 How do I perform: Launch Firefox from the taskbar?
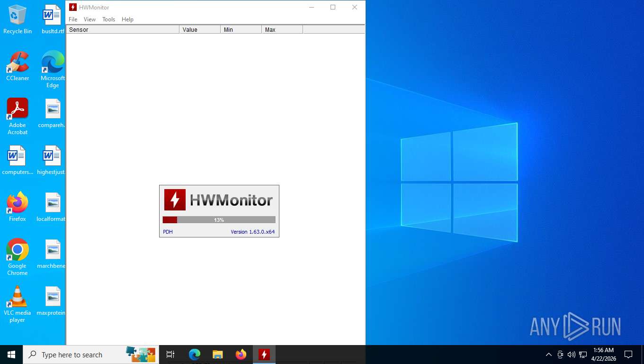pyautogui.click(x=241, y=355)
